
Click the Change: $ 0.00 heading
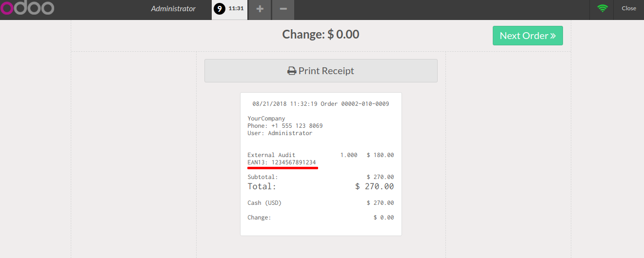point(321,34)
